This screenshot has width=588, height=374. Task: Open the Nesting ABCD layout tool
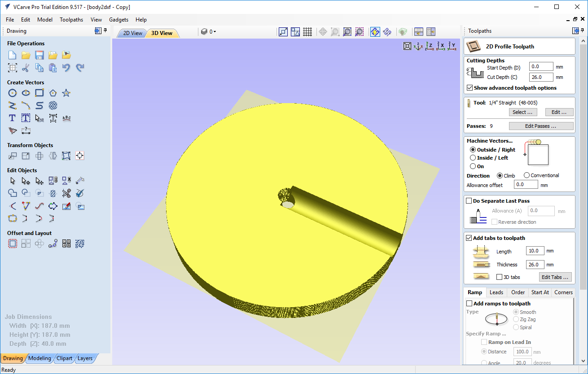click(x=66, y=244)
